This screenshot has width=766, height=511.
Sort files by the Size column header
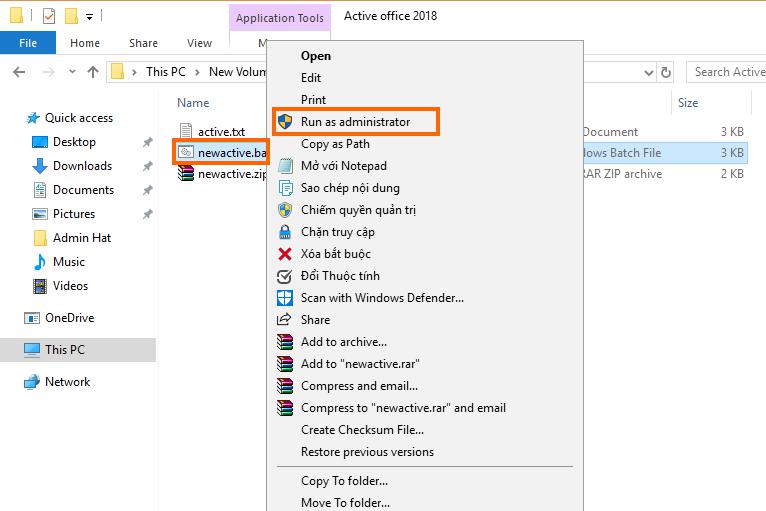click(x=688, y=103)
